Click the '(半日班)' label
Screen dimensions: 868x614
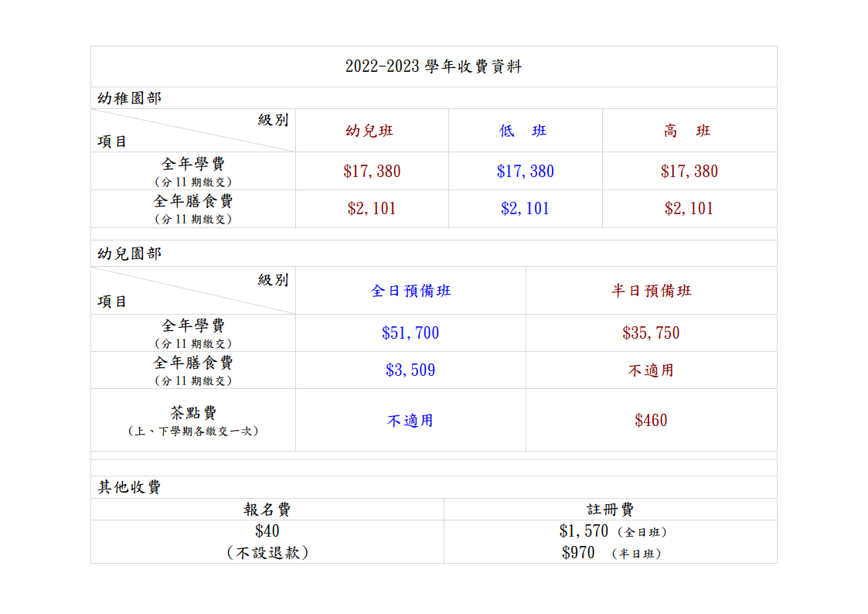637,554
